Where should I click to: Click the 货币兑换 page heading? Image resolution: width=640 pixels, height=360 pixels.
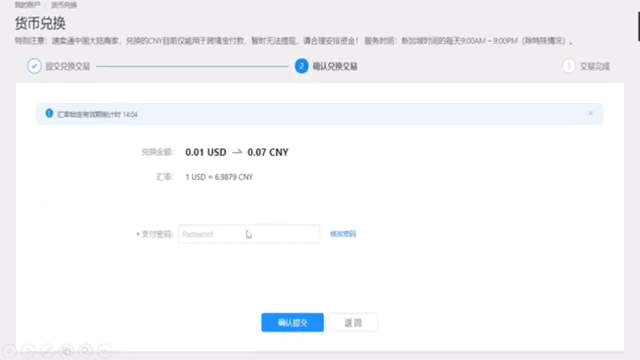[x=40, y=23]
